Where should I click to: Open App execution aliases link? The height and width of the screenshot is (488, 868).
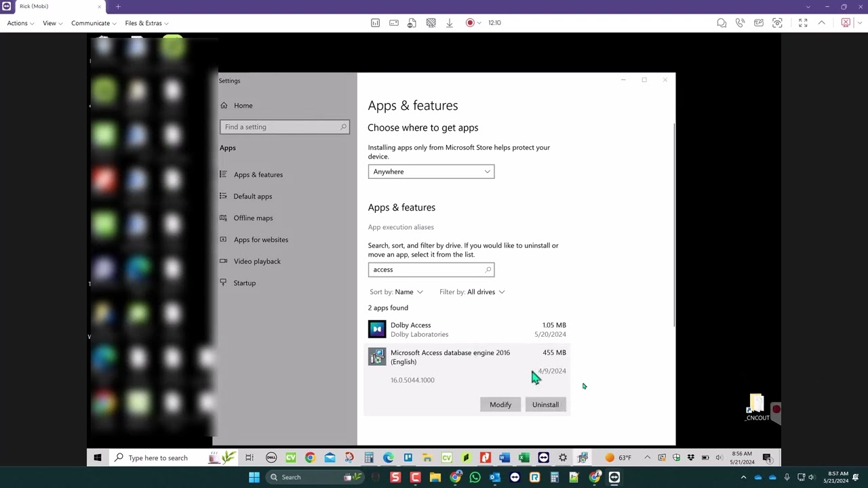(401, 227)
